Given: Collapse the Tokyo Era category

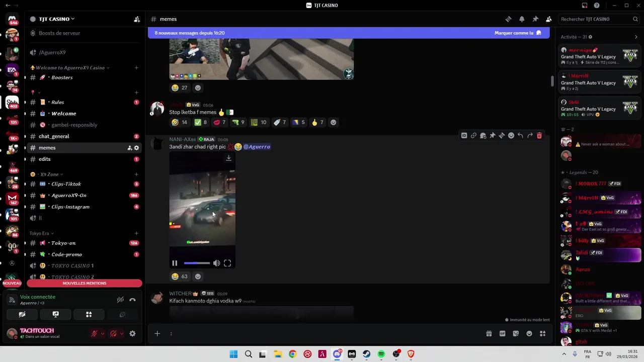Looking at the screenshot, I should point(41,233).
